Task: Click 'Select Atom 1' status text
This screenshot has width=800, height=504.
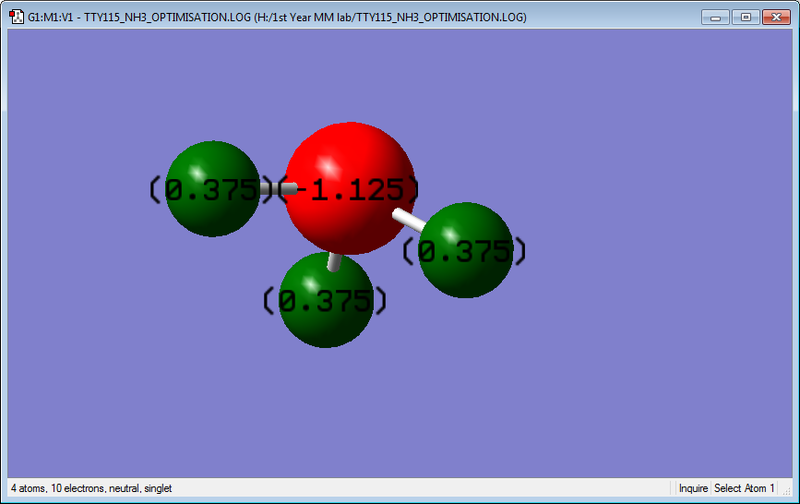Action: [x=744, y=488]
